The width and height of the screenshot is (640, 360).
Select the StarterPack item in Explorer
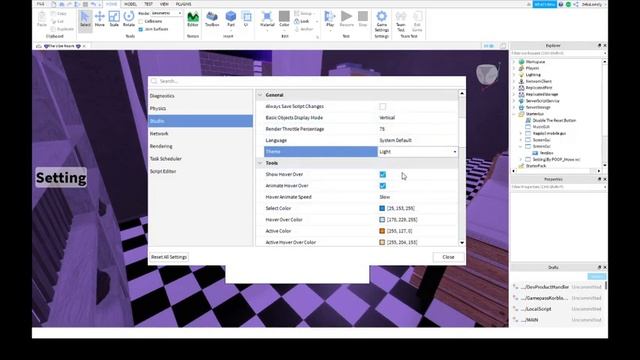point(535,166)
